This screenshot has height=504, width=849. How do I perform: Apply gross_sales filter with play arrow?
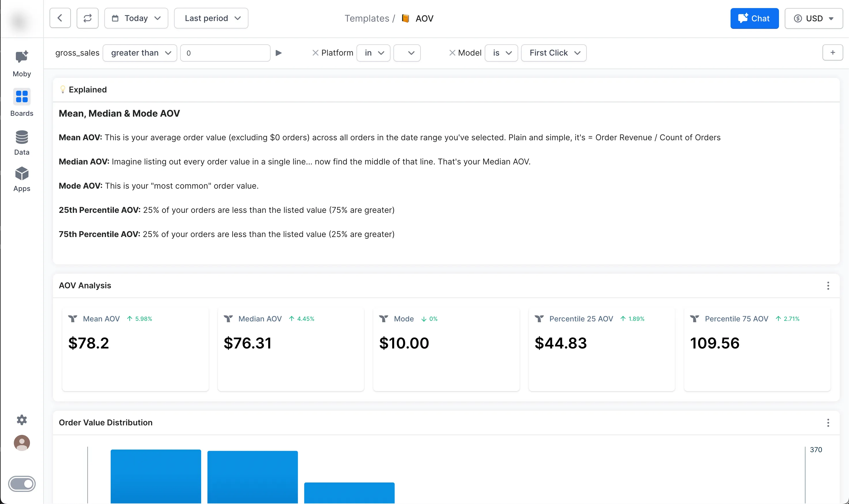[x=279, y=53]
